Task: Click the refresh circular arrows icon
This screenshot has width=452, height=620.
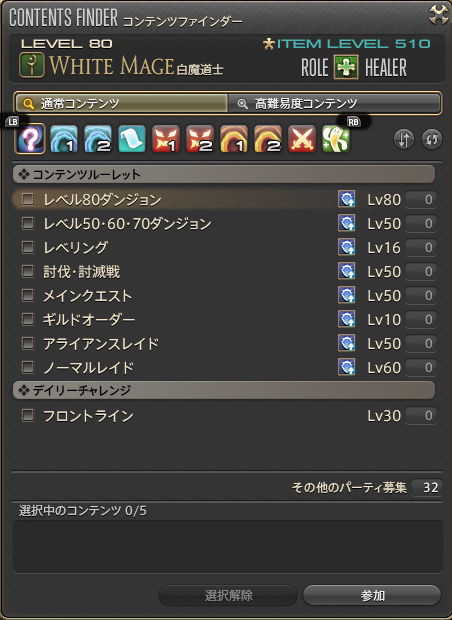Action: point(431,140)
